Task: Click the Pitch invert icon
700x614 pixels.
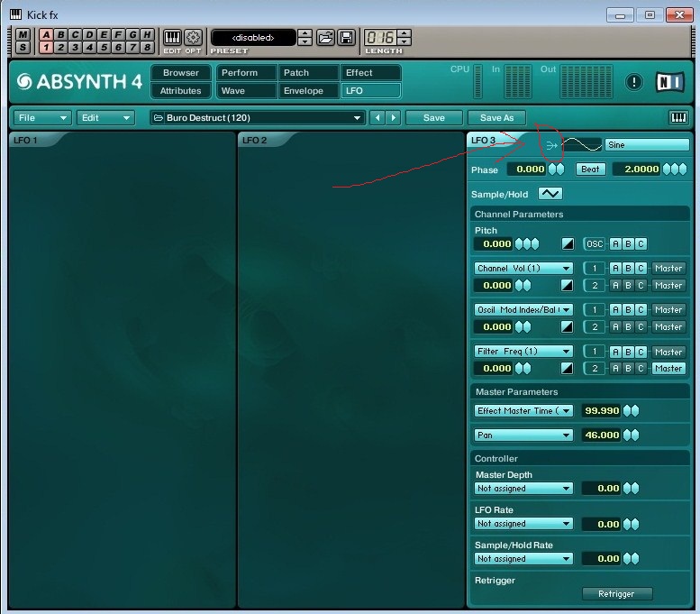Action: 568,244
